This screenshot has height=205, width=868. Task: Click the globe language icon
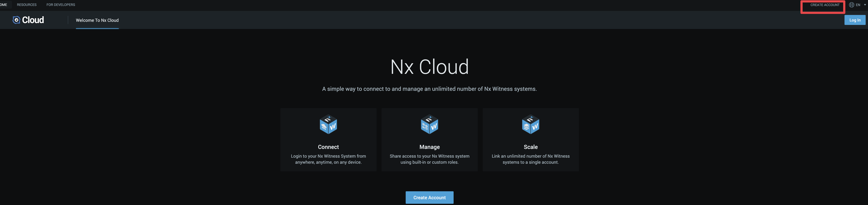point(852,5)
